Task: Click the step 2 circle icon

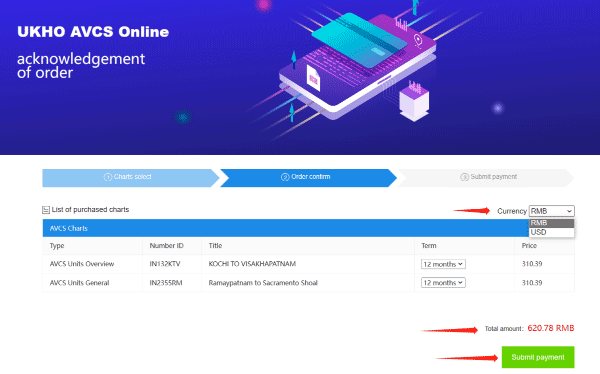Action: point(285,177)
